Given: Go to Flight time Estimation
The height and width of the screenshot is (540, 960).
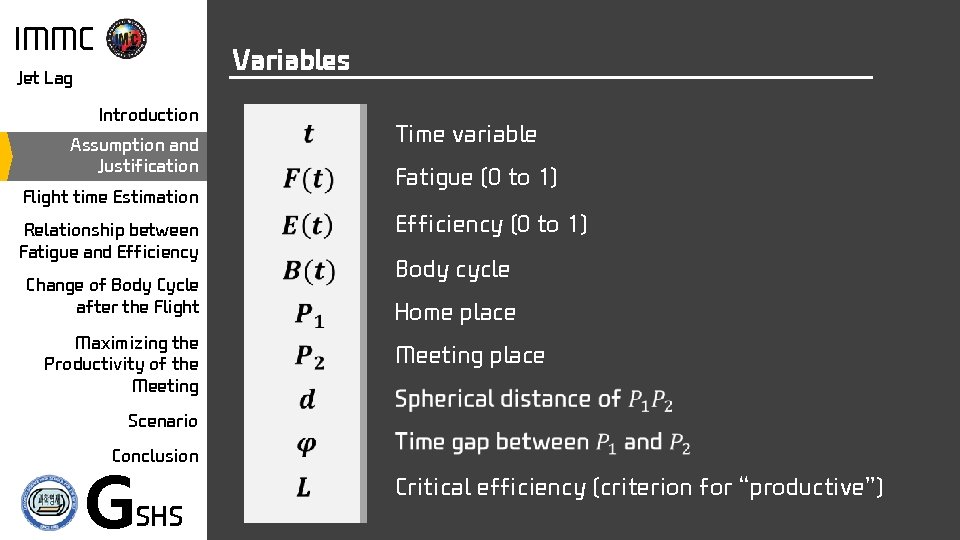Looking at the screenshot, I should (x=110, y=197).
